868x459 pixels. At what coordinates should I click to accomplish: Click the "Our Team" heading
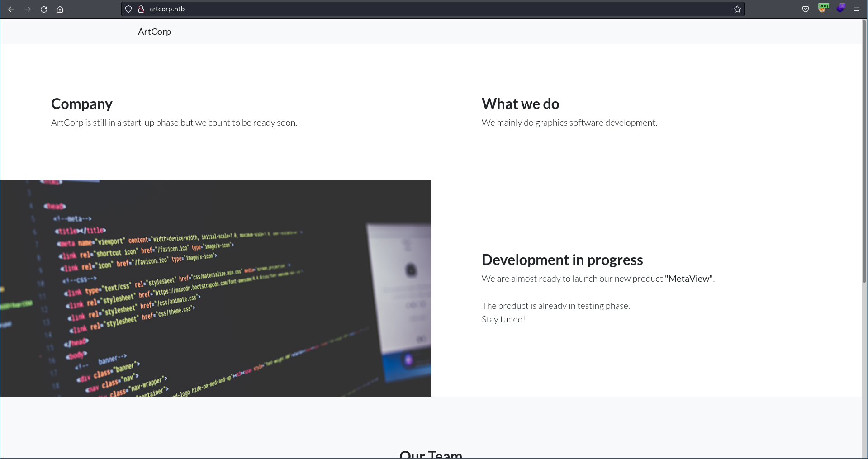(x=431, y=454)
